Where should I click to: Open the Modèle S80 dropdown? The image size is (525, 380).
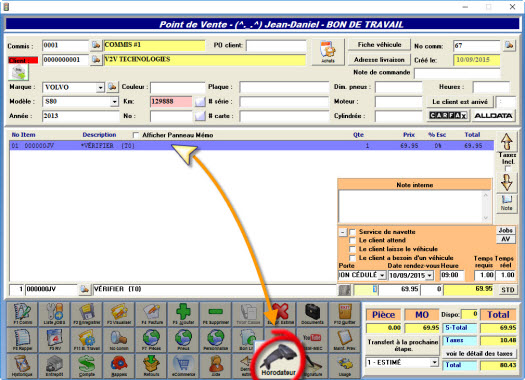click(x=115, y=102)
